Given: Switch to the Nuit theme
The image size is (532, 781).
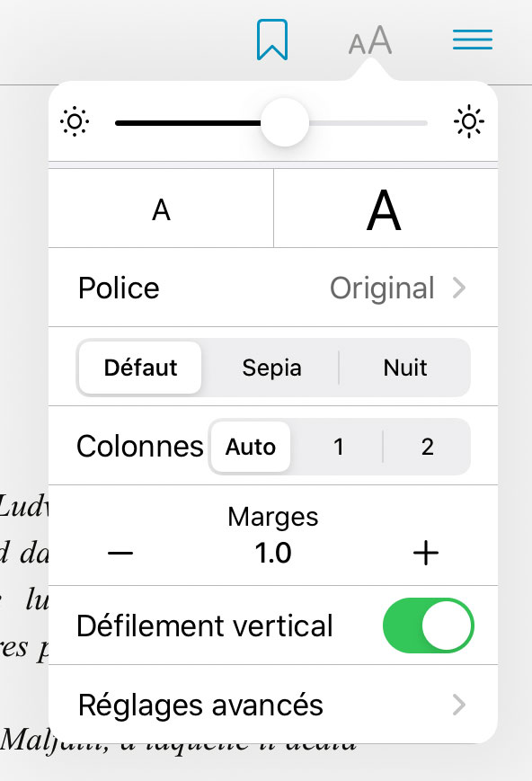Looking at the screenshot, I should [405, 368].
